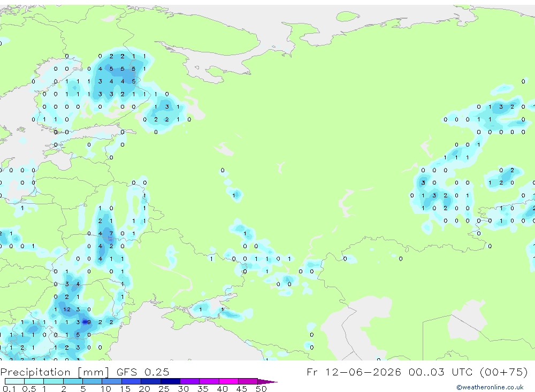Click the legend color box between 5 and 10
The height and width of the screenshot is (392, 535).
point(93,381)
